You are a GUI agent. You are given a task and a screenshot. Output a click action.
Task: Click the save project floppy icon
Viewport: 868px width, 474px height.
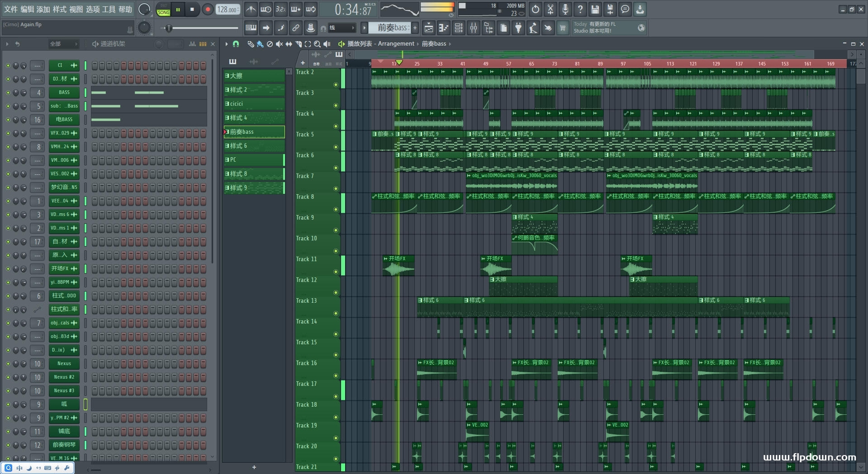595,9
